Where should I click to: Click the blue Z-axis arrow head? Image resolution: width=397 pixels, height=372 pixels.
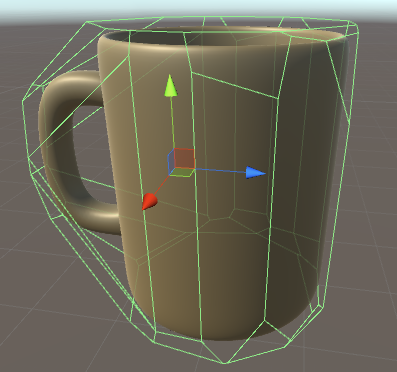(x=255, y=173)
